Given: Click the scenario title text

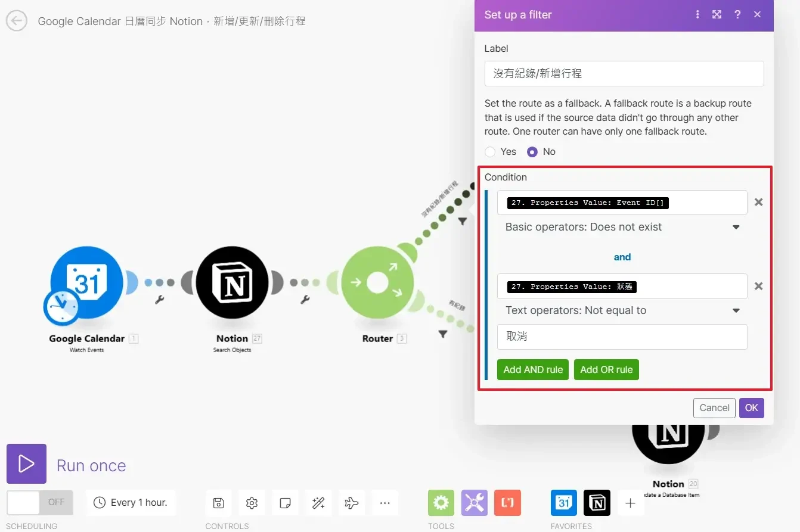Looking at the screenshot, I should (172, 21).
